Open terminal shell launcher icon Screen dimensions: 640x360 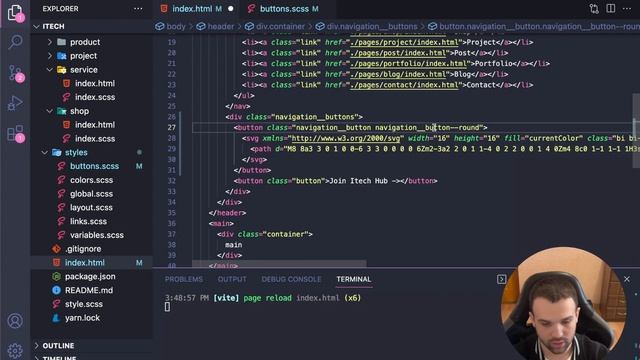coord(502,279)
